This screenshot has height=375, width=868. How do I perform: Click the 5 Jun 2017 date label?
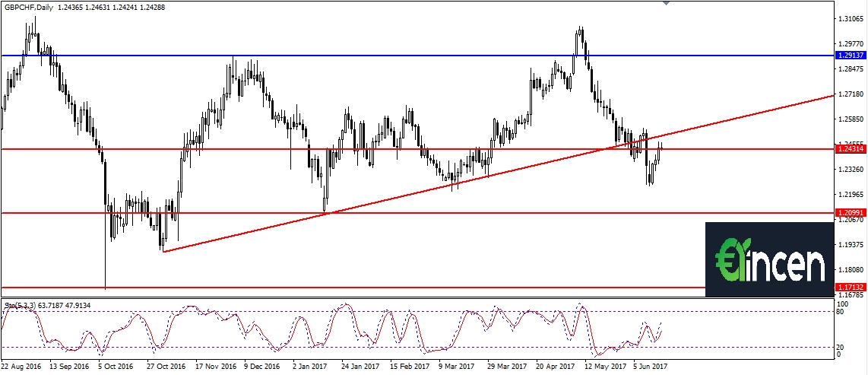point(651,367)
